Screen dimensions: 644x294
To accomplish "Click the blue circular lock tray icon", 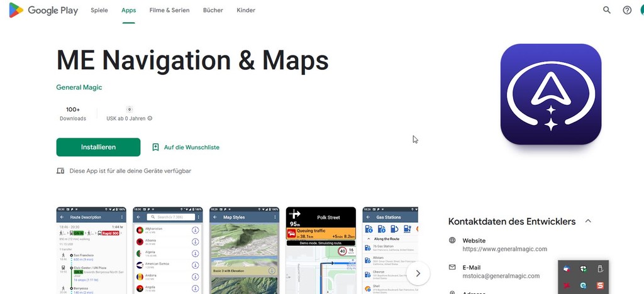I will pos(583,285).
